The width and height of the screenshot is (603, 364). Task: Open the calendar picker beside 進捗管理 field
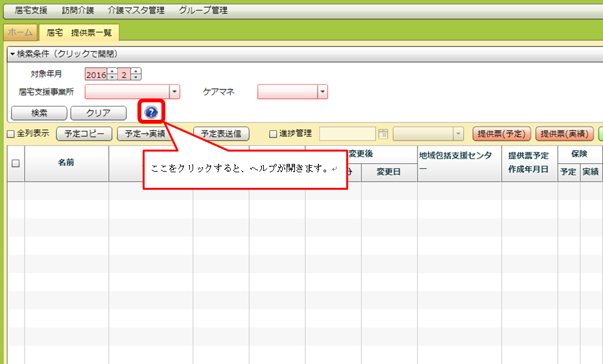pyautogui.click(x=383, y=133)
